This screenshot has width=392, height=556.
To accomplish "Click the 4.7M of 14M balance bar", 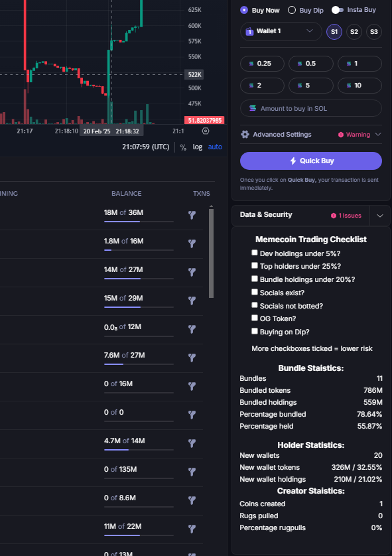I will [x=139, y=450].
